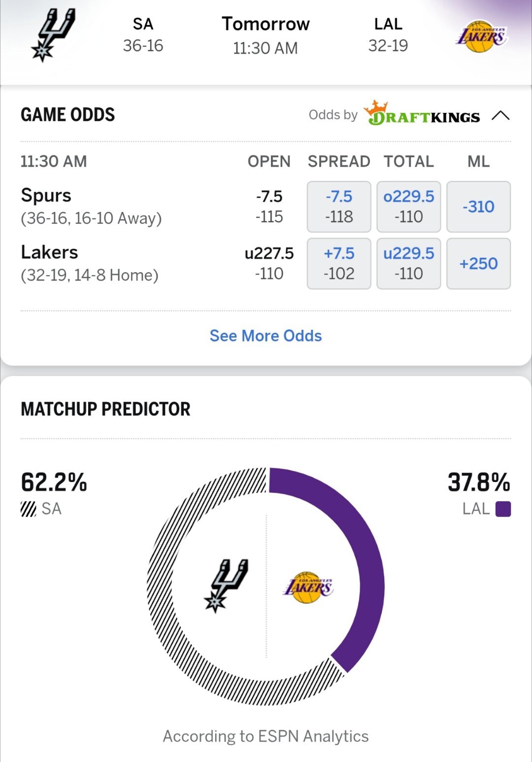Pick the over 229.5 total
The height and width of the screenshot is (762, 532).
(408, 207)
